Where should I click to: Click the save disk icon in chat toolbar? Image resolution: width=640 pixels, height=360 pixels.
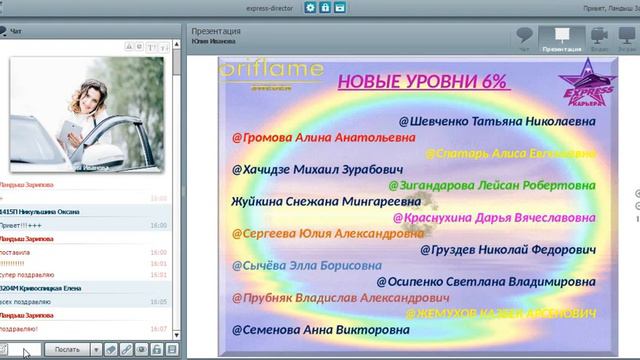click(x=172, y=349)
